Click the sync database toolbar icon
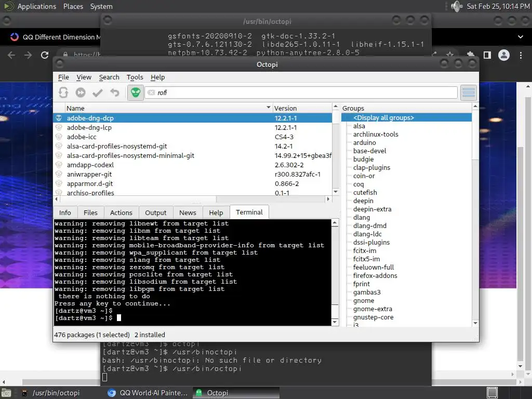The image size is (532, 399). (x=63, y=92)
